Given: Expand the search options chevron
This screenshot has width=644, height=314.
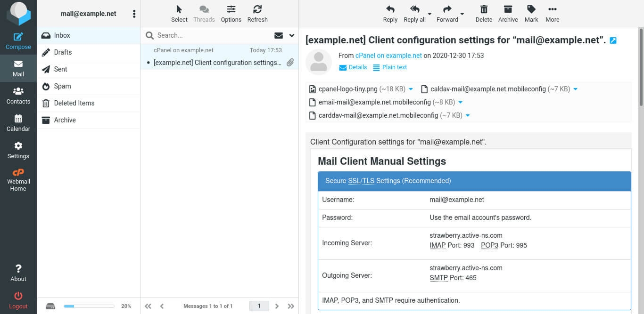Looking at the screenshot, I should [292, 35].
